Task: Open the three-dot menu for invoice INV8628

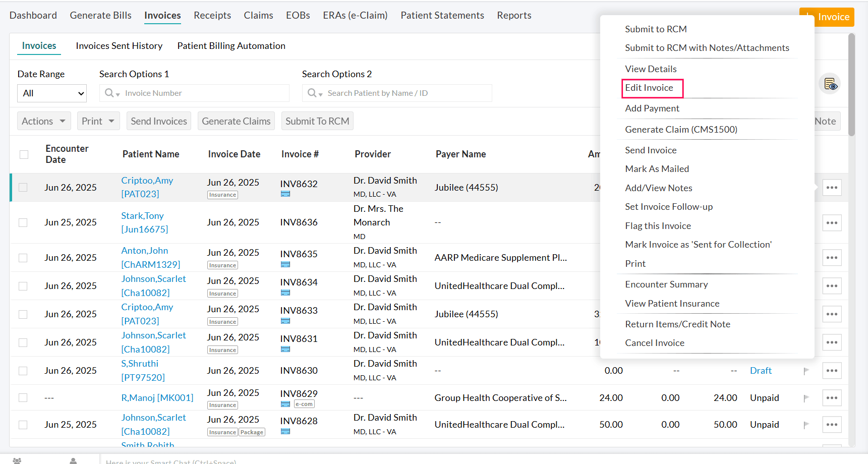Action: click(x=832, y=425)
